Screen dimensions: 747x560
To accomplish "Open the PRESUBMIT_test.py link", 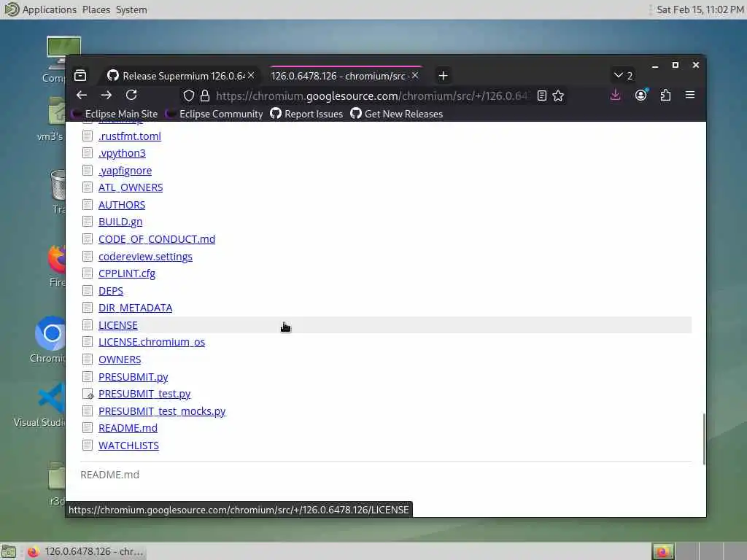I will click(144, 394).
